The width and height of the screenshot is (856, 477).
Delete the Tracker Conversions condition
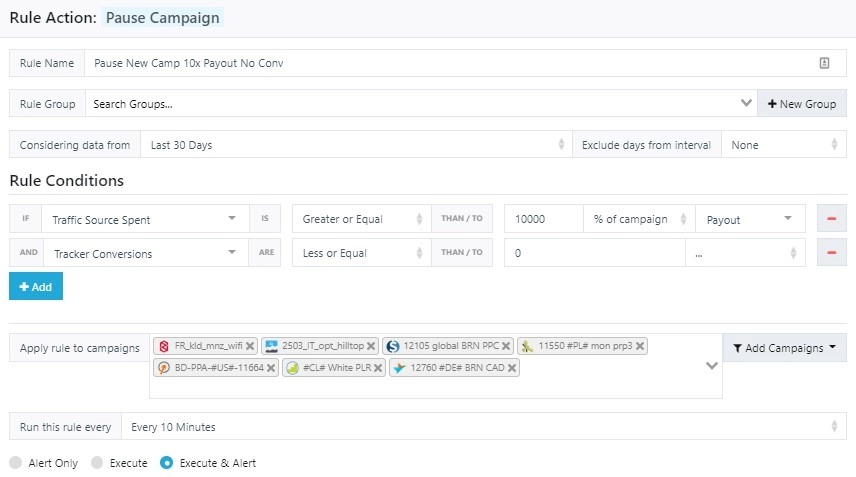pyautogui.click(x=831, y=253)
